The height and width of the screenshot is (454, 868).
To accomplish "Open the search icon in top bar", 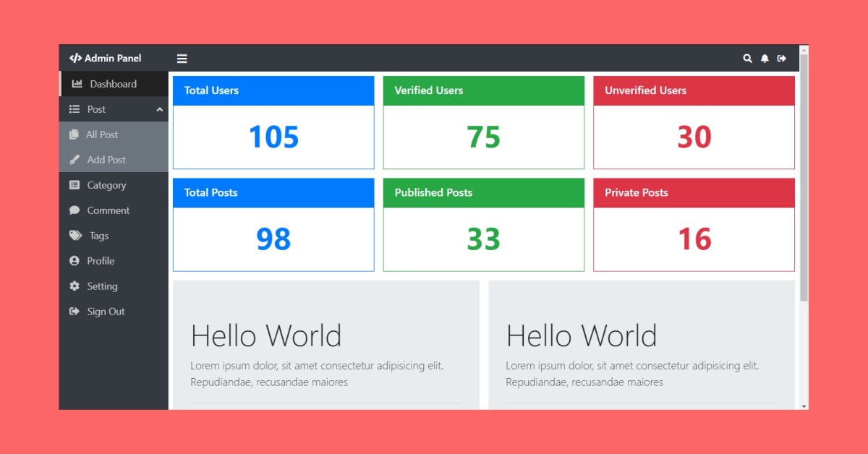I will [x=747, y=58].
